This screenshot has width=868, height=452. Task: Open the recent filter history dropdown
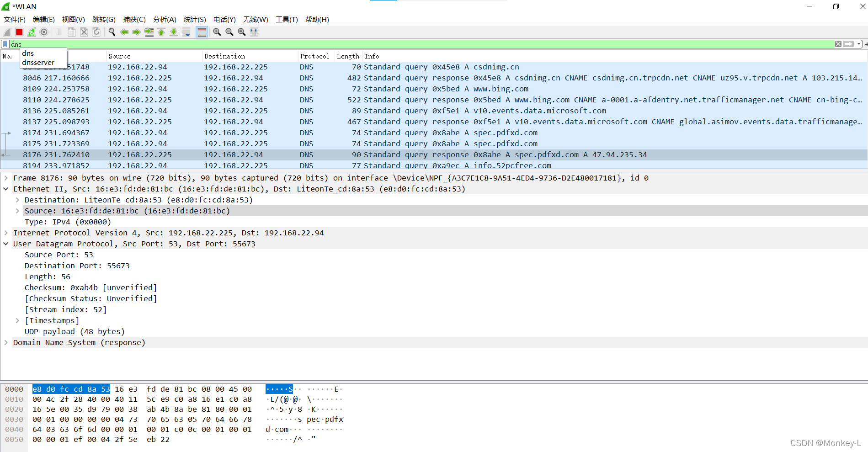click(859, 44)
